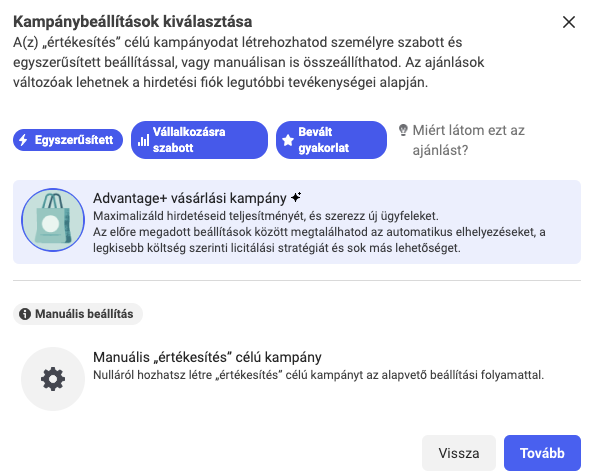Image resolution: width=596 pixels, height=474 pixels.
Task: Click the star icon on Bevált gyakorlat
Action: (x=288, y=140)
